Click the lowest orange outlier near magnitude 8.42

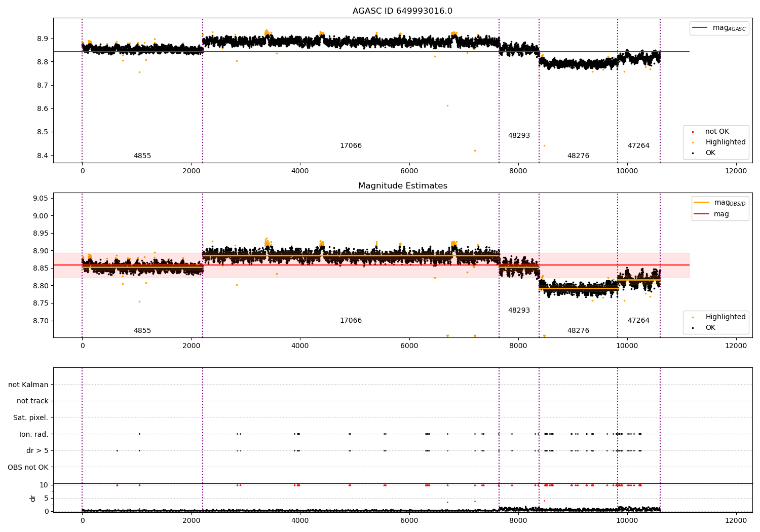pyautogui.click(x=475, y=150)
